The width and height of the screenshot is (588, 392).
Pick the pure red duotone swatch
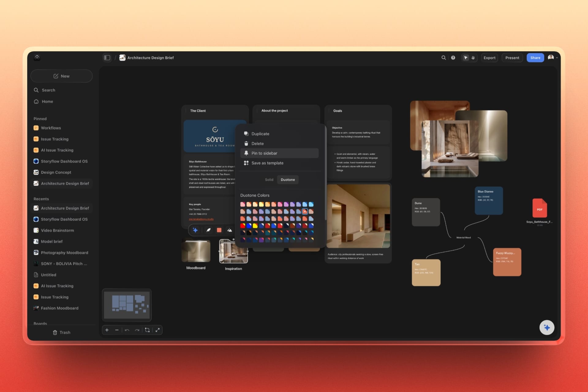point(243,226)
